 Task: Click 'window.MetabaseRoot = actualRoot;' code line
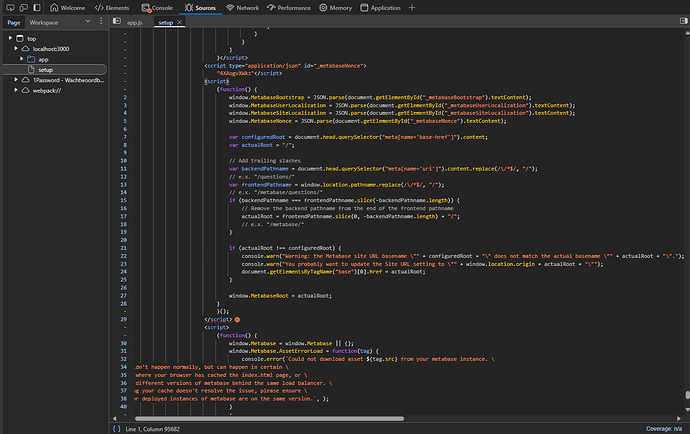click(280, 296)
